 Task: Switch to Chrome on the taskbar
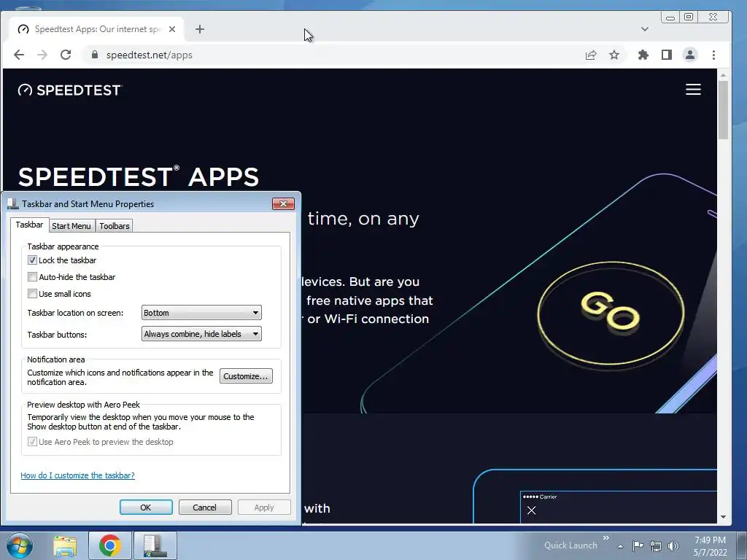[x=110, y=545]
